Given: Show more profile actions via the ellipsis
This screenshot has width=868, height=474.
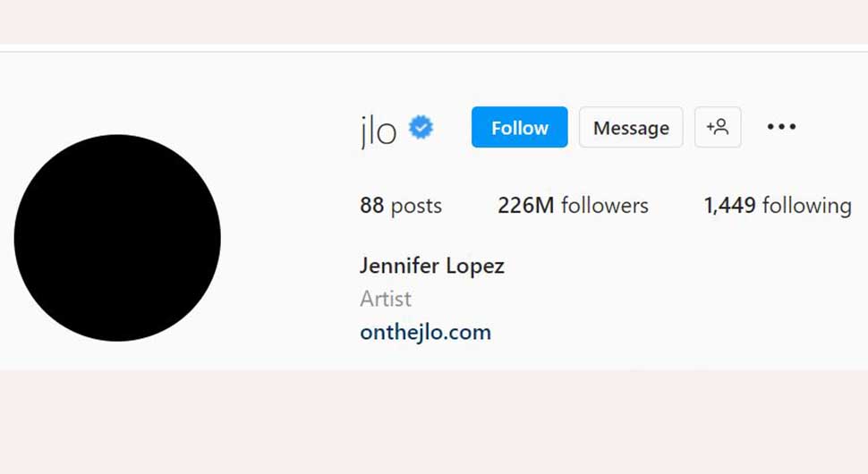Looking at the screenshot, I should pyautogui.click(x=781, y=127).
